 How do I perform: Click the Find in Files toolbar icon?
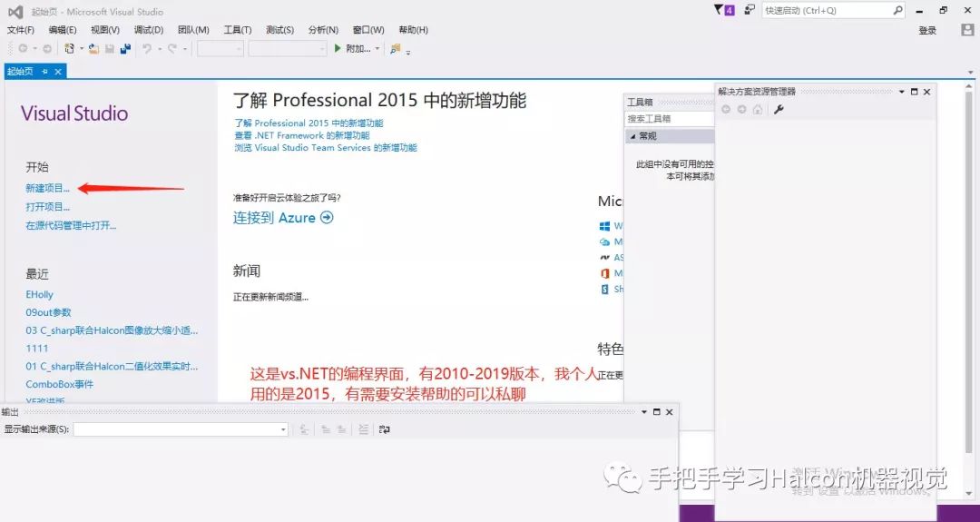395,48
